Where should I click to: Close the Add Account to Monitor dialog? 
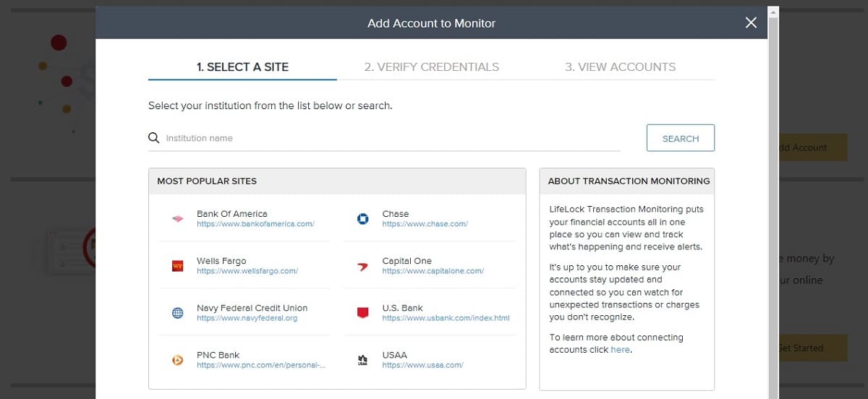pos(751,23)
